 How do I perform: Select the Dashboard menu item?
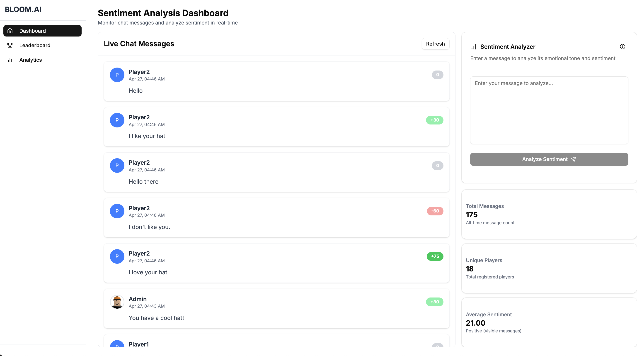pos(32,31)
